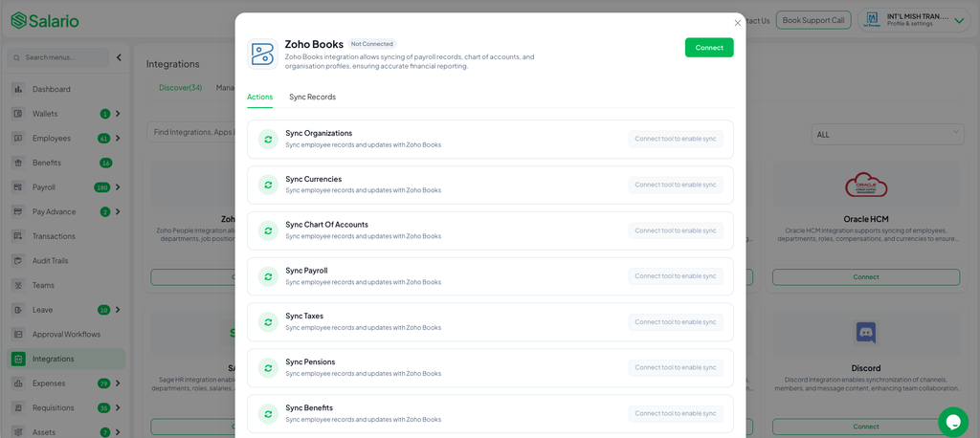Open the Audit Trails icon
The width and height of the screenshot is (980, 438).
pyautogui.click(x=18, y=260)
